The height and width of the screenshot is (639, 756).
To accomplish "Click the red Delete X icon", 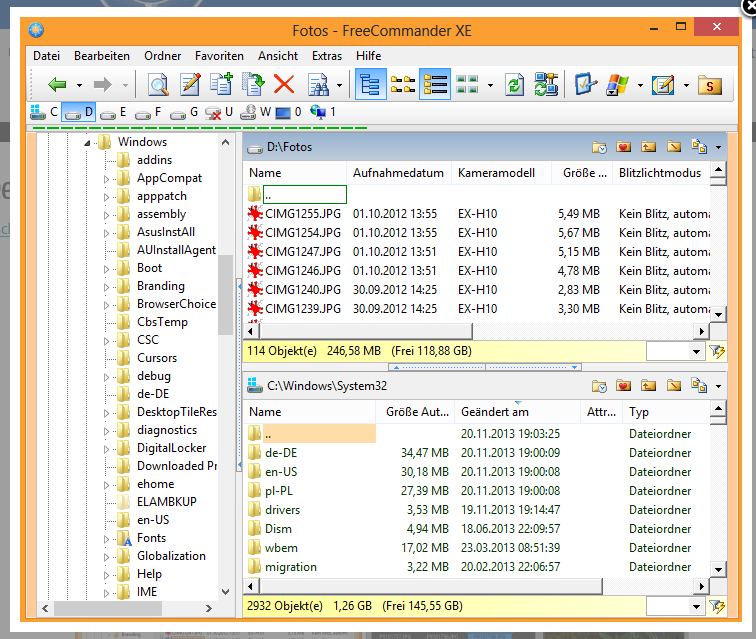I will click(284, 84).
